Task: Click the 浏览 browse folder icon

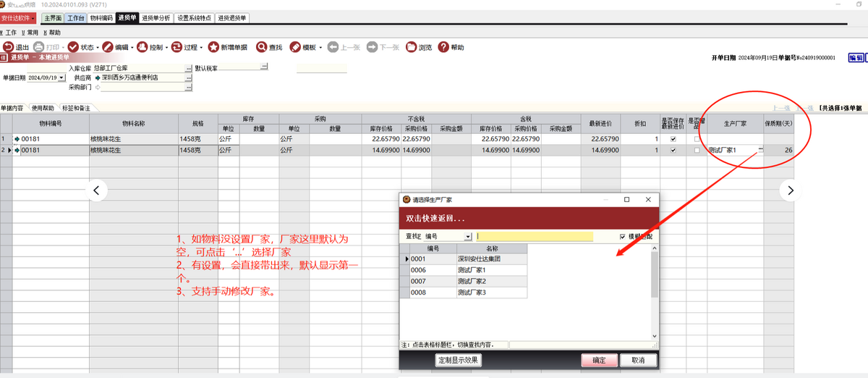Action: tap(412, 47)
